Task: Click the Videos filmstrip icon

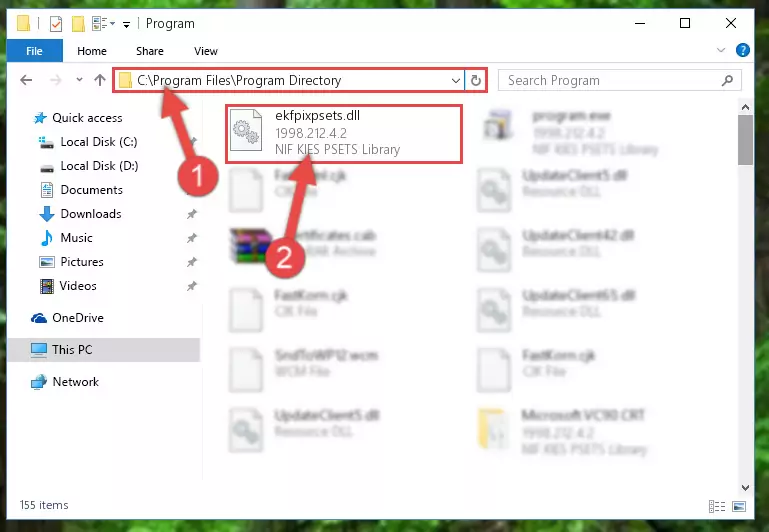Action: point(47,286)
